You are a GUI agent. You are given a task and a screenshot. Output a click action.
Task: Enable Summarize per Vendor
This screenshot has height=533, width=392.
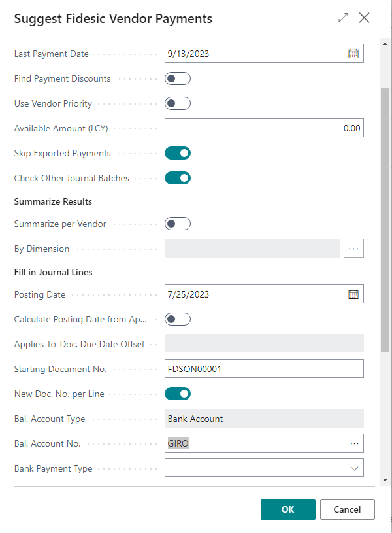point(177,223)
